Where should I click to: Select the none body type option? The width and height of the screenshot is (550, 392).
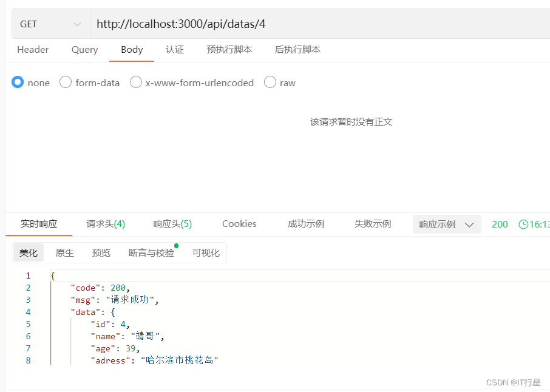18,83
